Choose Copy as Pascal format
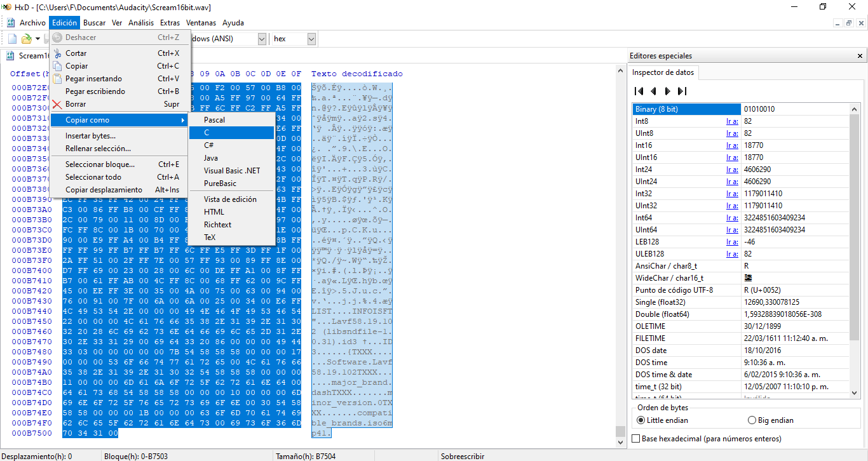868x461 pixels. click(231, 120)
